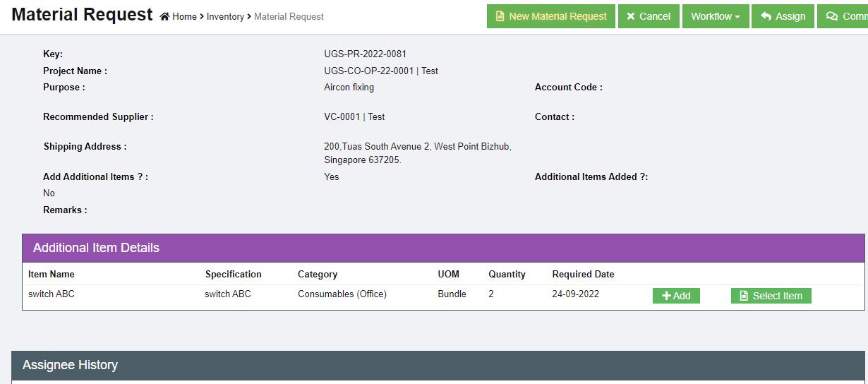Image resolution: width=868 pixels, height=384 pixels.
Task: Click the Home icon in the breadcrumb
Action: [x=164, y=16]
